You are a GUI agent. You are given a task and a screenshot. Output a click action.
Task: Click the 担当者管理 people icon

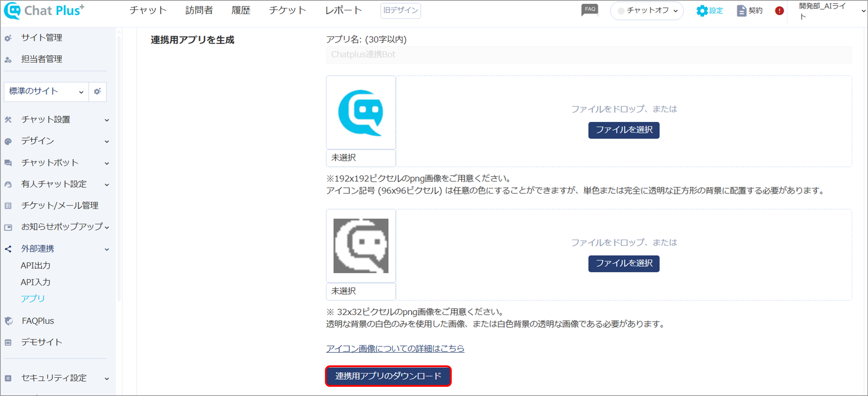pos(8,60)
